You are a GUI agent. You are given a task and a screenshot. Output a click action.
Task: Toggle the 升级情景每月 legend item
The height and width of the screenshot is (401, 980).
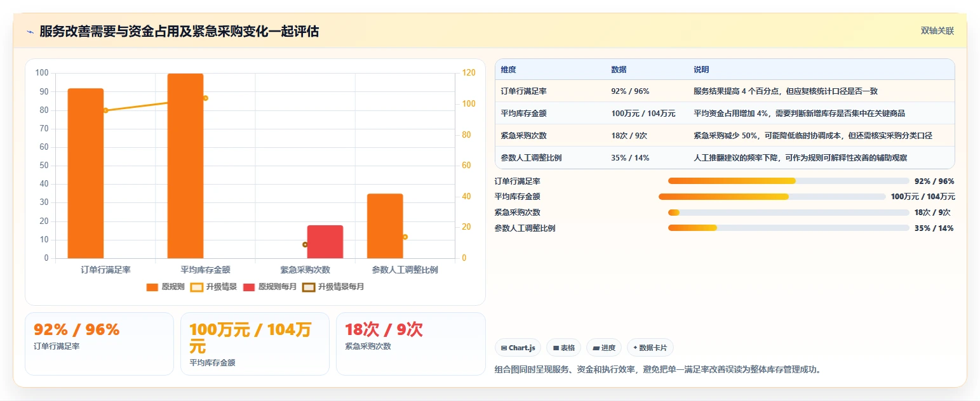333,287
